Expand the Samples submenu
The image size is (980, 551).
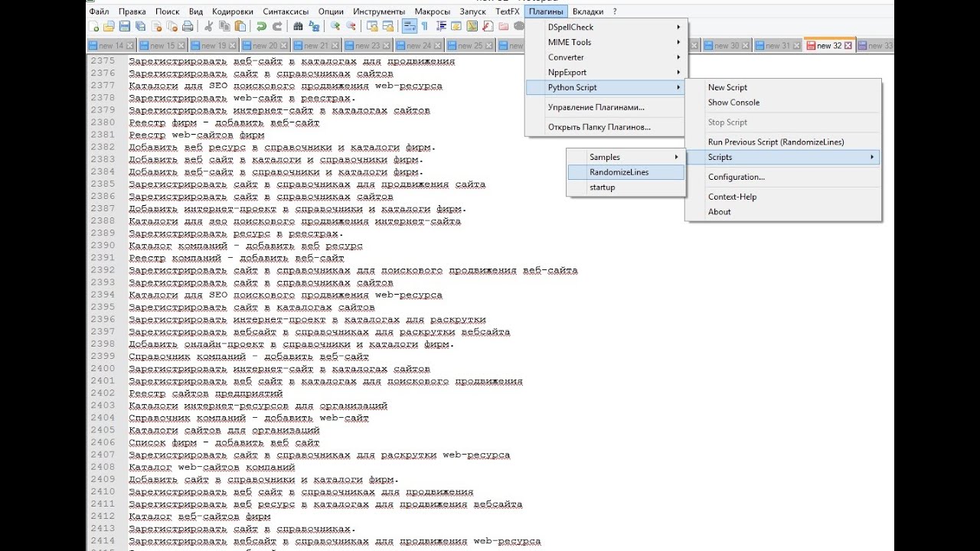(x=626, y=157)
